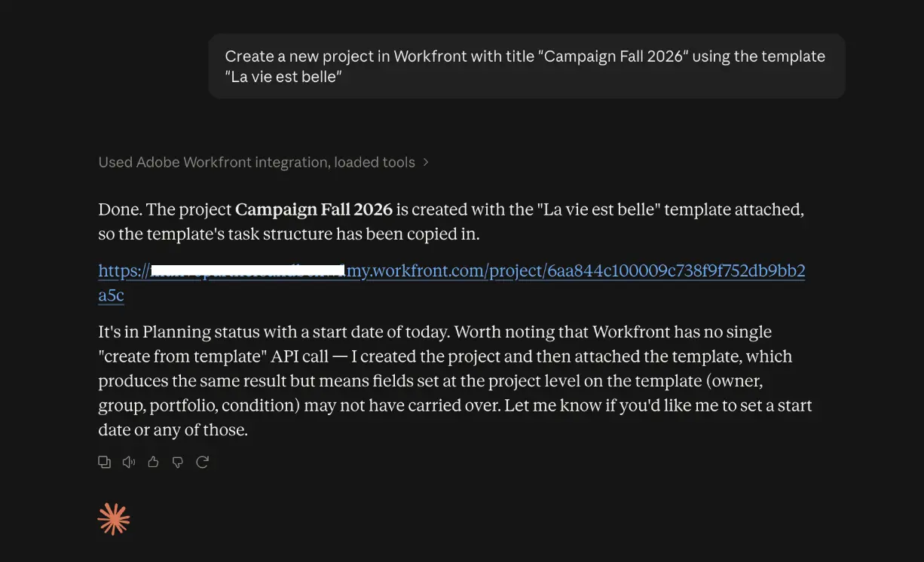Open the my.workfront.com project link
The width and height of the screenshot is (924, 562).
pos(451,271)
